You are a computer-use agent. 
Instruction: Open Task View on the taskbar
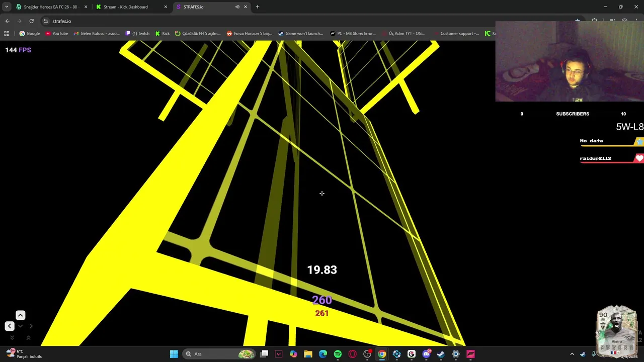coord(264,354)
